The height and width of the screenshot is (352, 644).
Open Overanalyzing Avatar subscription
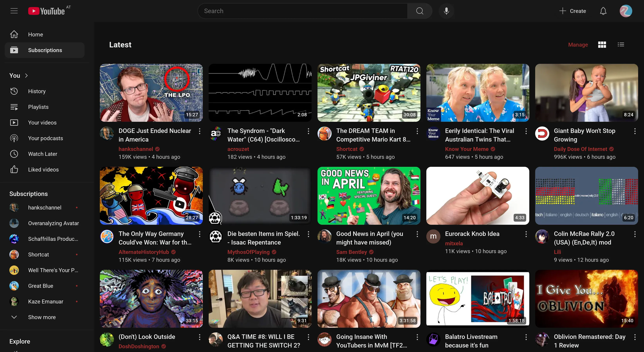[44, 223]
